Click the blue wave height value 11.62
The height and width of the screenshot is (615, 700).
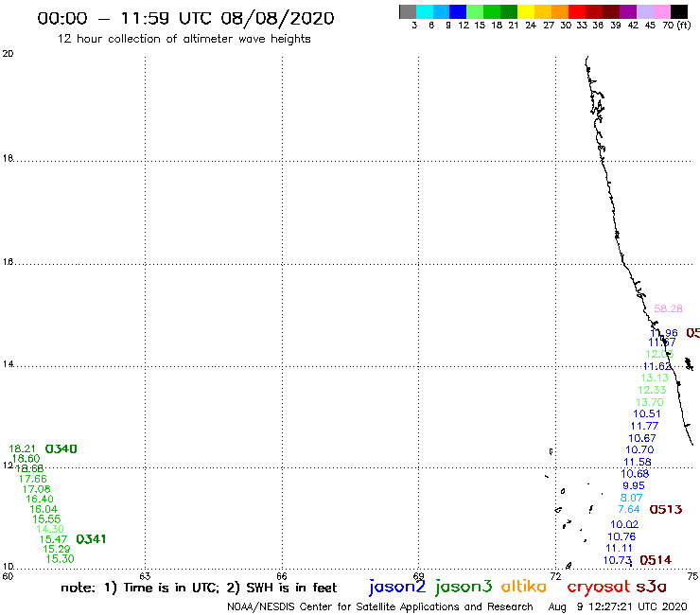point(656,366)
